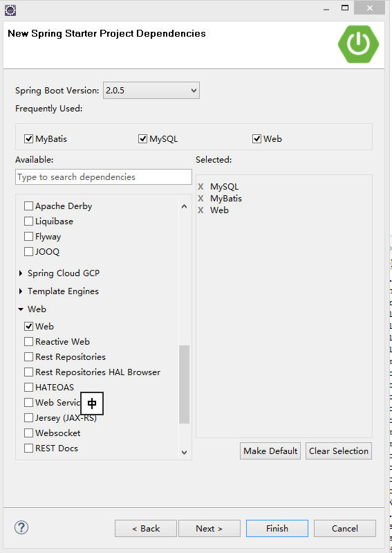Check the Web Services dependency

point(28,402)
